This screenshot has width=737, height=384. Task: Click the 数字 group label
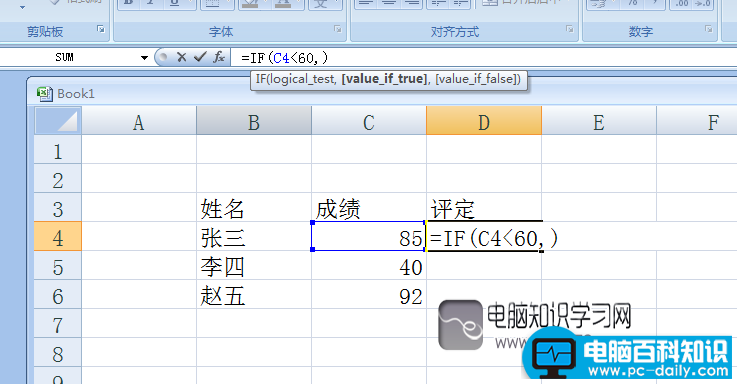pos(640,31)
